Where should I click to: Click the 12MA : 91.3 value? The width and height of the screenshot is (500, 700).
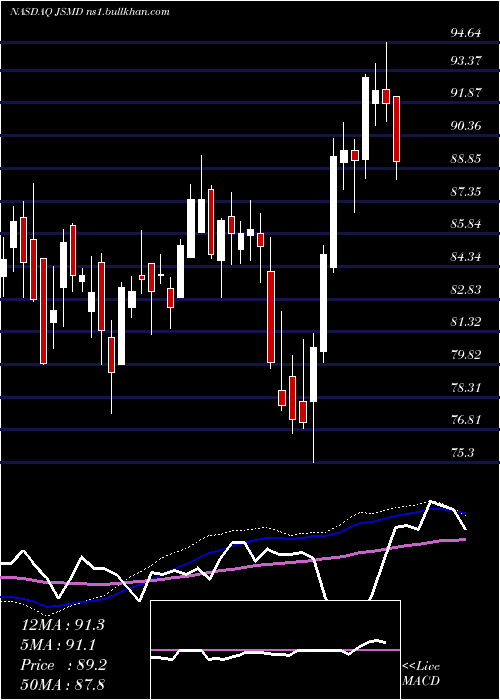[62, 625]
